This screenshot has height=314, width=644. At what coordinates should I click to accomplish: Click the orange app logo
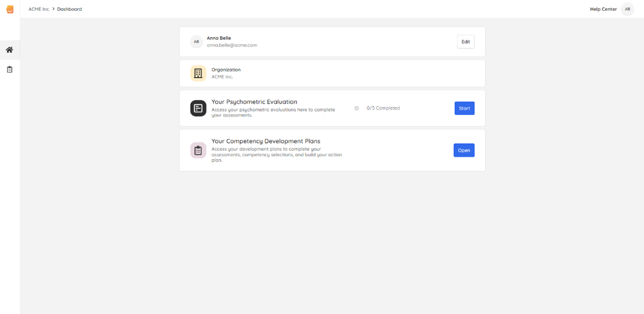coord(10,9)
